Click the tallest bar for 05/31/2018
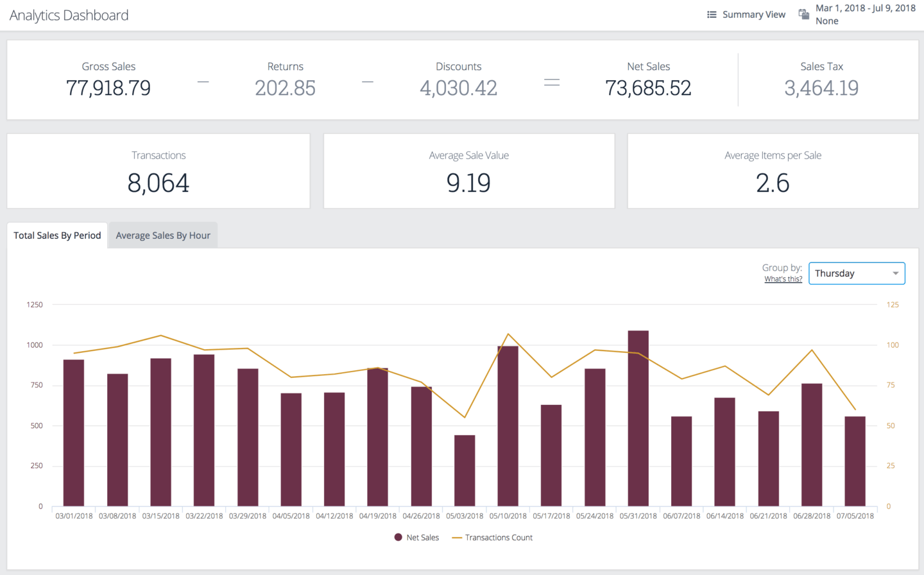924x575 pixels. (x=638, y=417)
